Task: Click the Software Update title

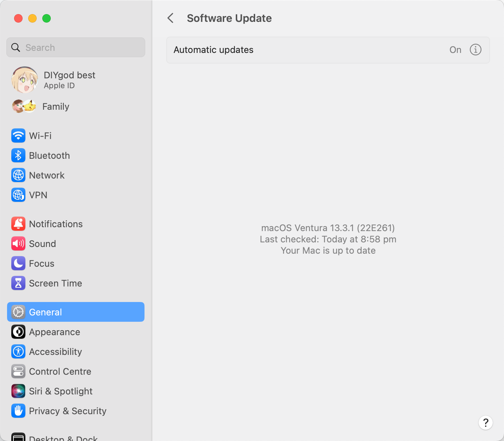Action: click(229, 18)
